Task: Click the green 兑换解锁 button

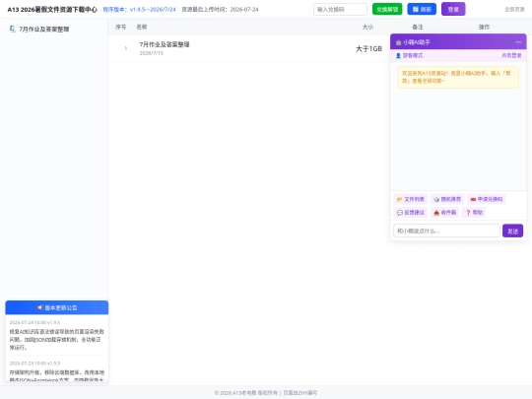Action: [x=387, y=9]
